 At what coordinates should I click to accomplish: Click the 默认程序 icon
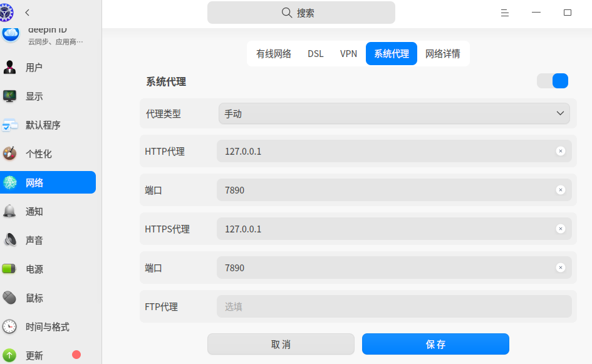tap(9, 125)
